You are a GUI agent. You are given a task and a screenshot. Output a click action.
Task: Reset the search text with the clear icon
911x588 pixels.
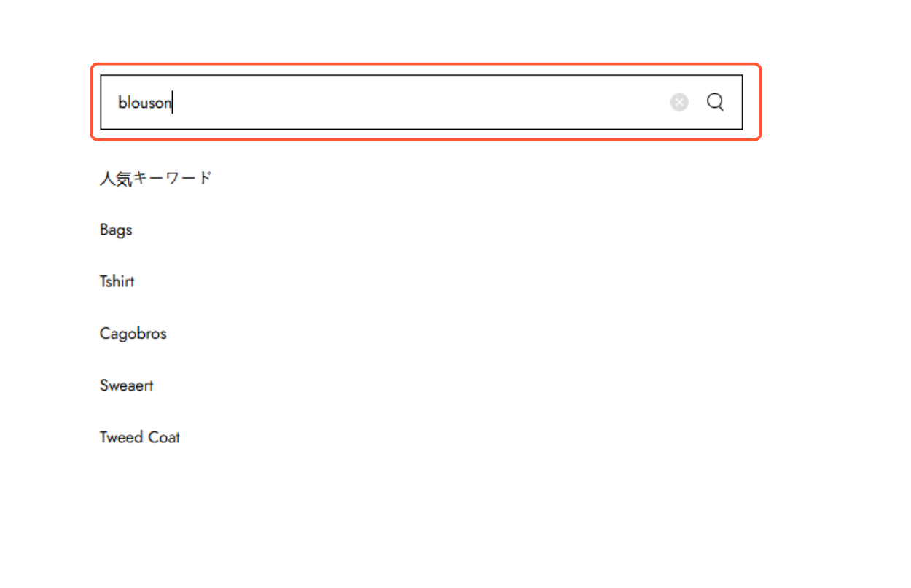click(679, 103)
